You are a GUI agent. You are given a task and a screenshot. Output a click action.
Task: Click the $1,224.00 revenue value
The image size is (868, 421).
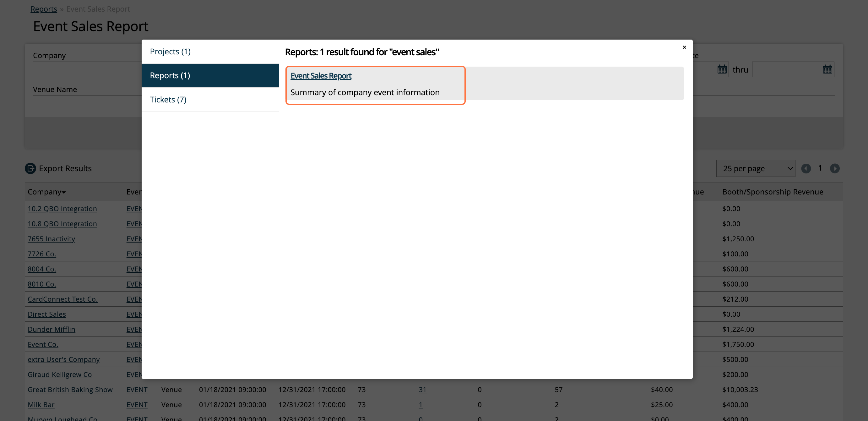point(738,329)
